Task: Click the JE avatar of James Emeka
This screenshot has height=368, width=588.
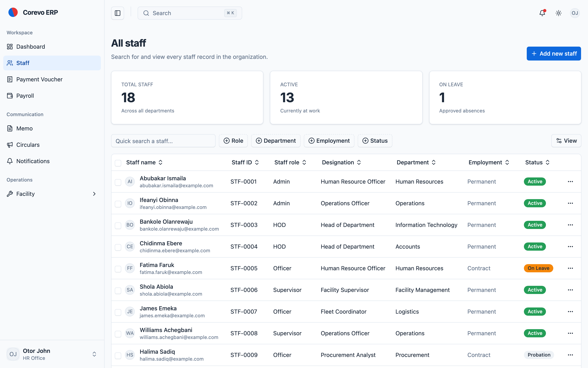Action: click(130, 312)
